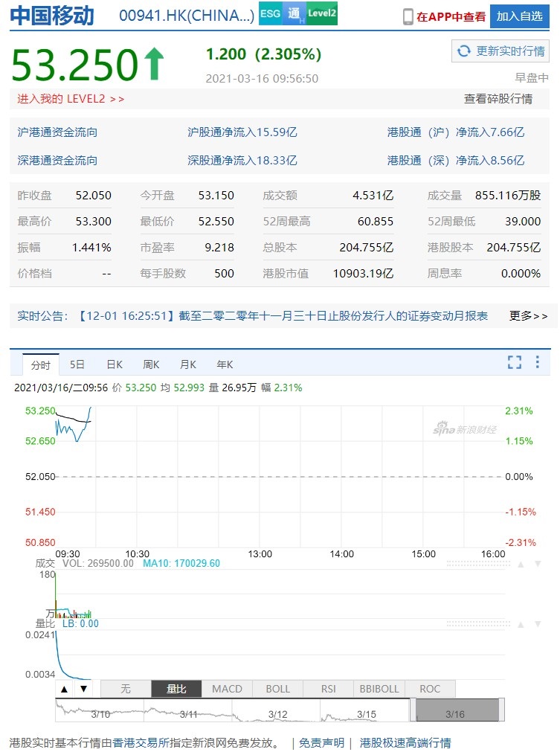This screenshot has height=752, width=560.
Task: Click the black up triangle below chart
Action: pos(64,689)
